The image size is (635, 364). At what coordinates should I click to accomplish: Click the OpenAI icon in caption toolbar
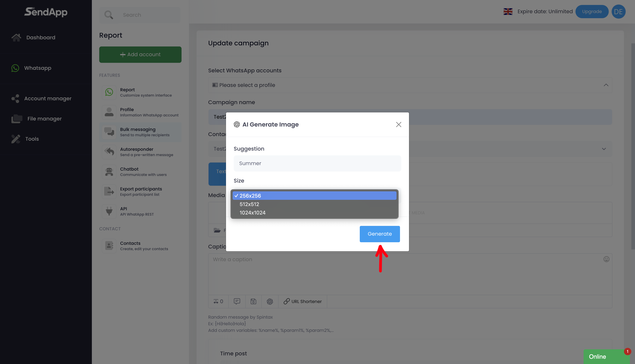270,301
